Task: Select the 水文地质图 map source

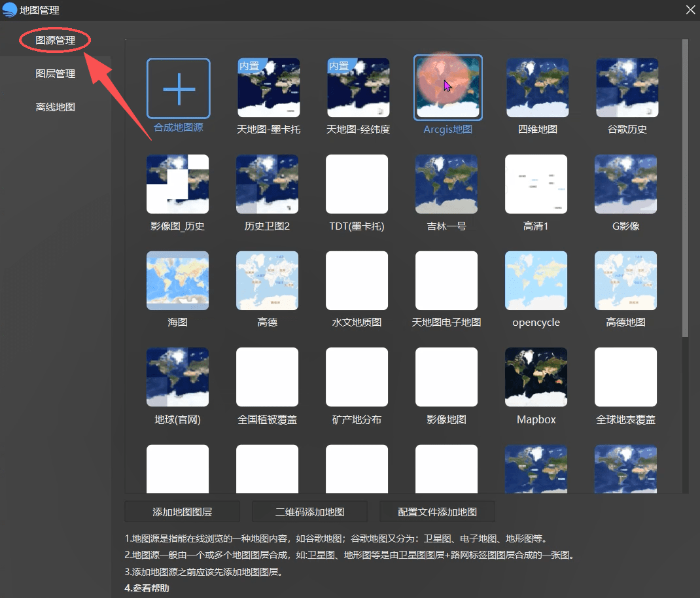Action: 357,281
